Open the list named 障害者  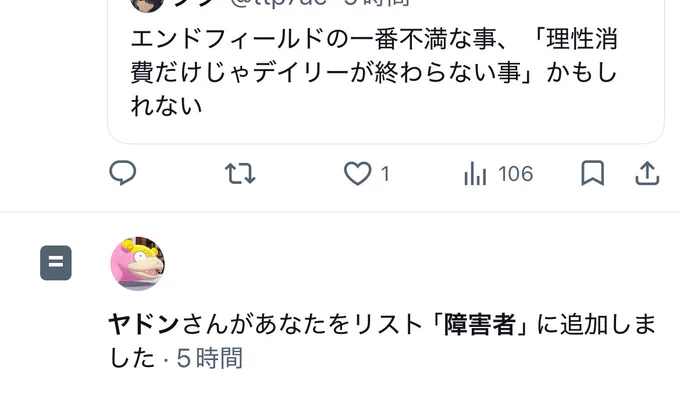(479, 324)
